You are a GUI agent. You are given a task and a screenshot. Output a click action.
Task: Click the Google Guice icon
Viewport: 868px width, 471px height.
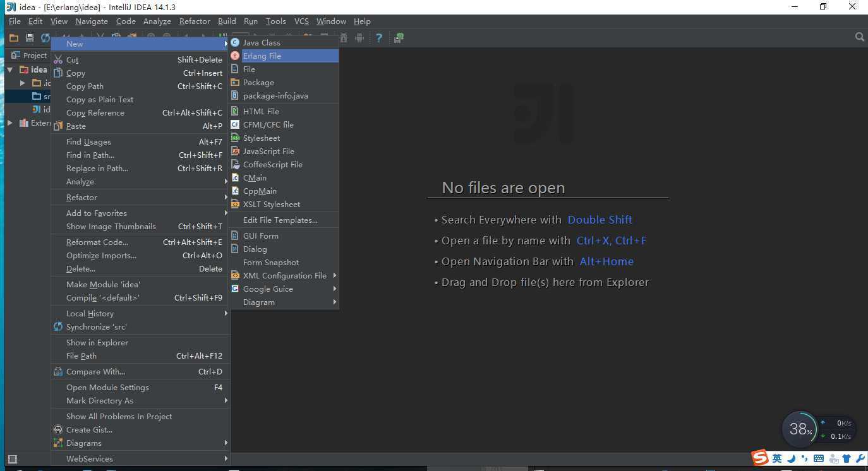(x=235, y=289)
